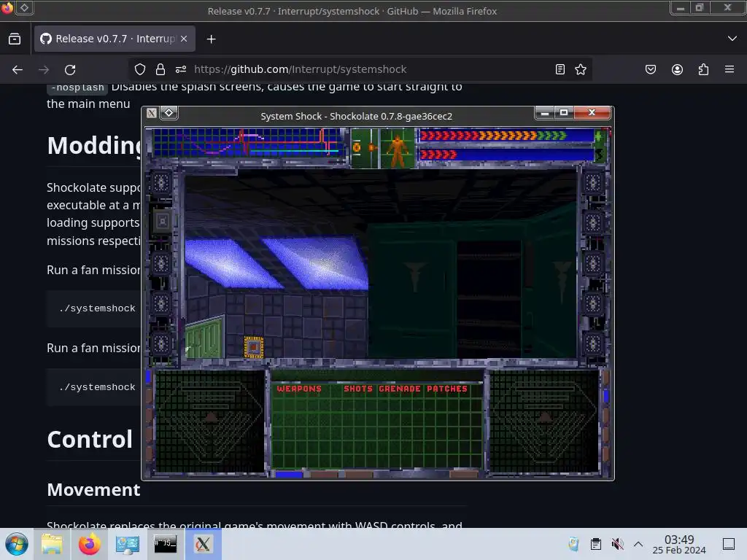This screenshot has height=560, width=747.
Task: Click the System Shock title bar text
Action: coord(356,116)
